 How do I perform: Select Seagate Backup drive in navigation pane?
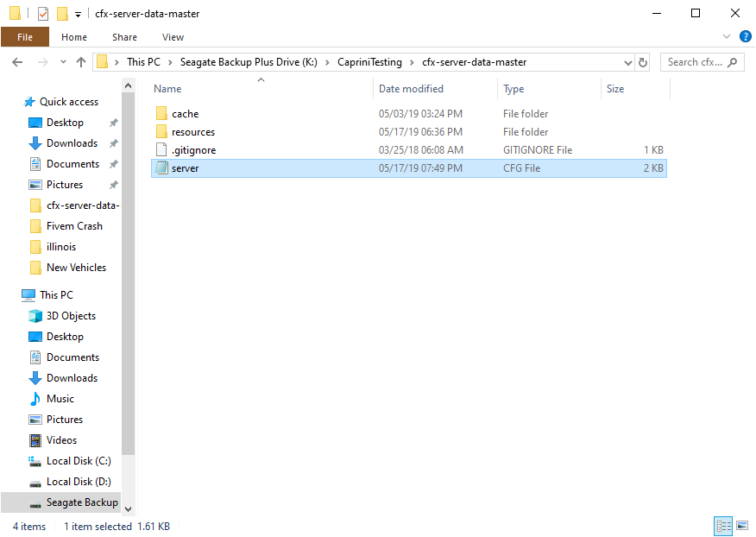[61, 502]
